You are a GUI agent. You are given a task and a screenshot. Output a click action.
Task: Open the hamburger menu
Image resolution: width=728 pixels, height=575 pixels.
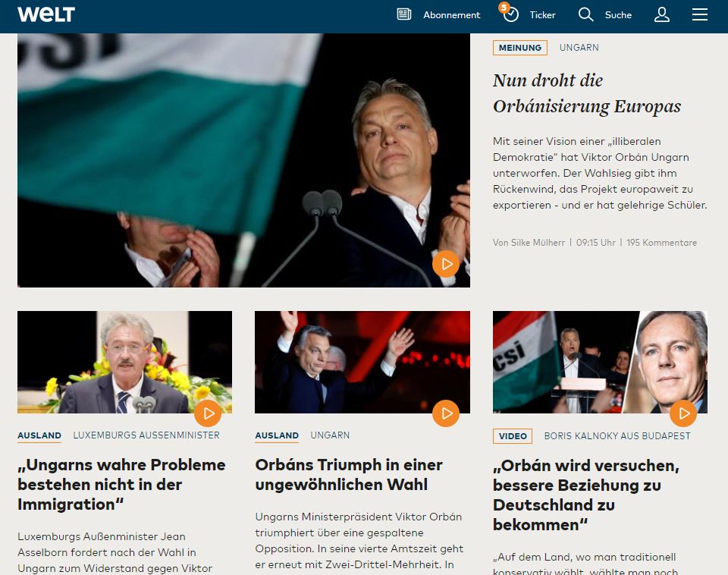tap(700, 14)
